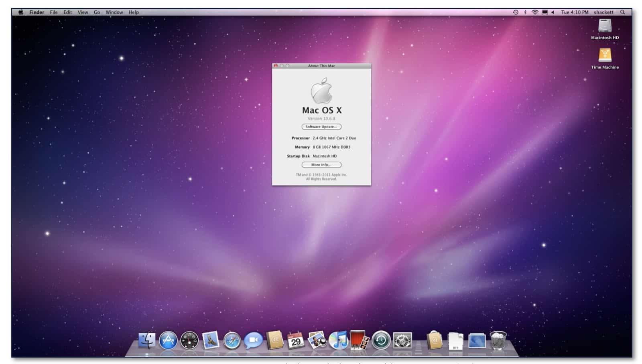Click the Tue 4:10 PM clock
Screen dimensions: 642x364
(575, 12)
